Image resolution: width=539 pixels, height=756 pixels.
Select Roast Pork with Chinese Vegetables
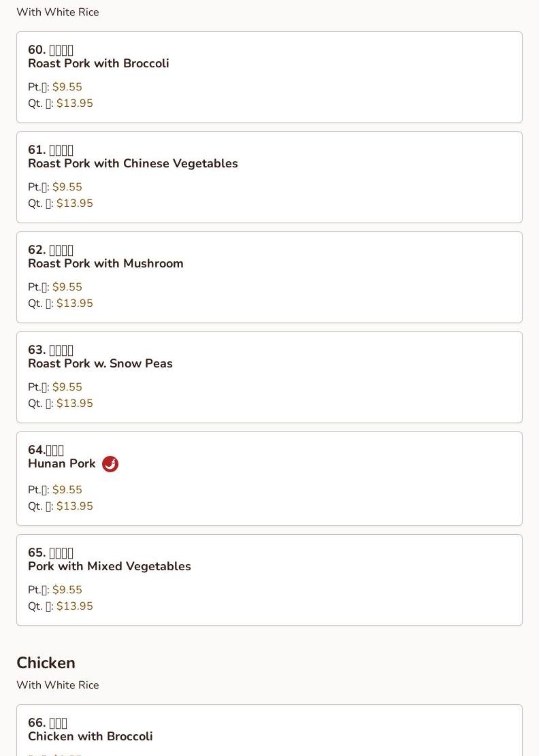pos(133,163)
